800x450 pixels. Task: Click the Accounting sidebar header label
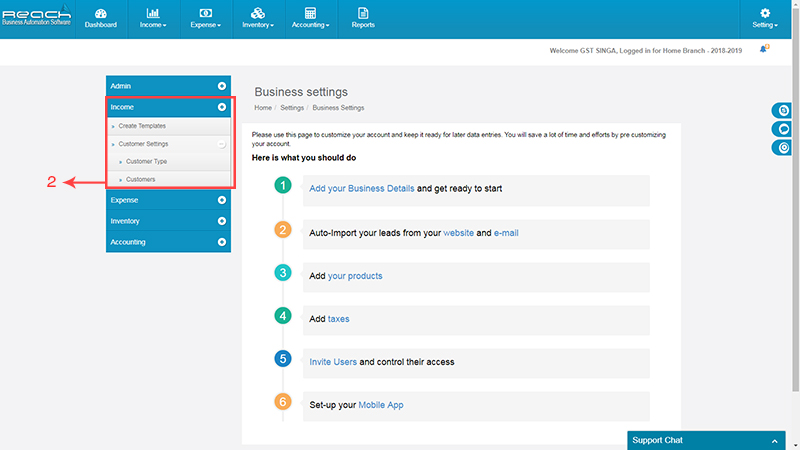(x=128, y=242)
